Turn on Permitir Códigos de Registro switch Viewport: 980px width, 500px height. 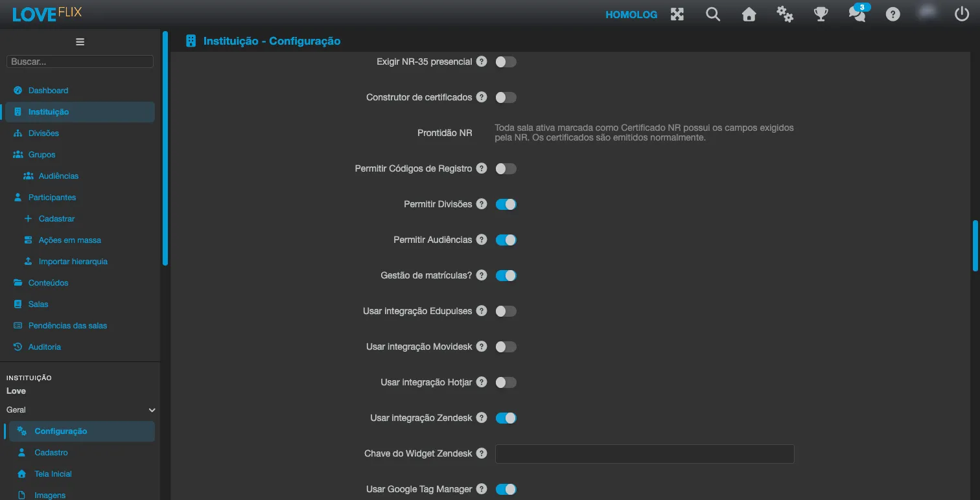[506, 168]
